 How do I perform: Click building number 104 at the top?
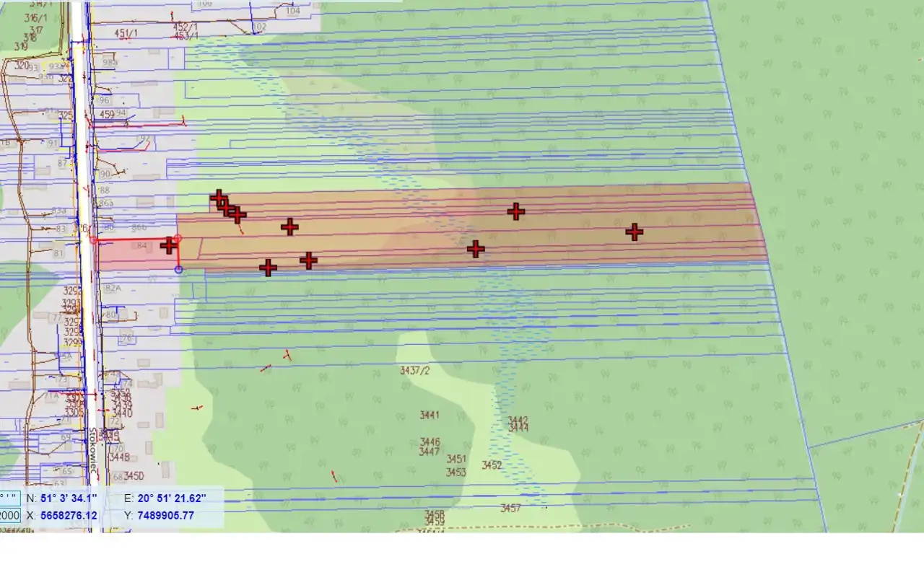pos(292,11)
